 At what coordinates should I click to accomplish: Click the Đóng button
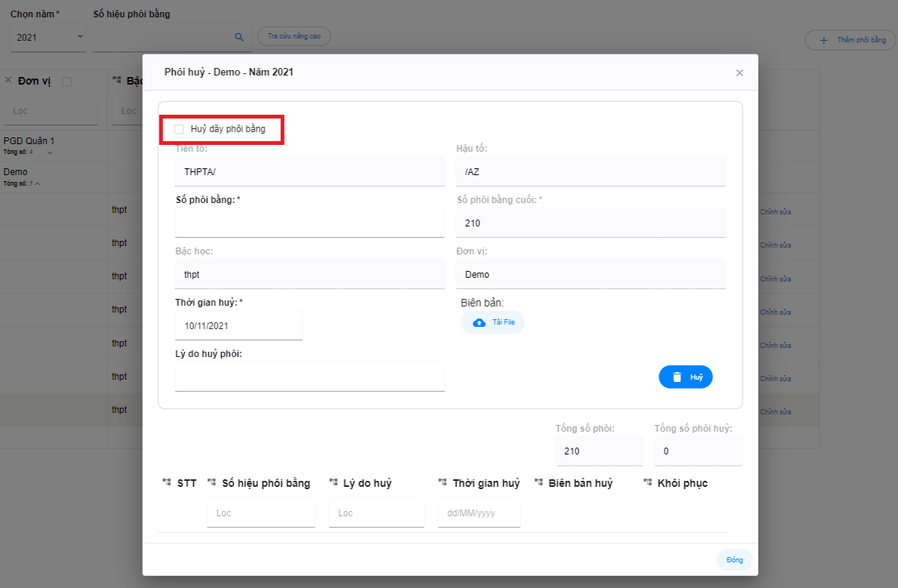[x=734, y=560]
